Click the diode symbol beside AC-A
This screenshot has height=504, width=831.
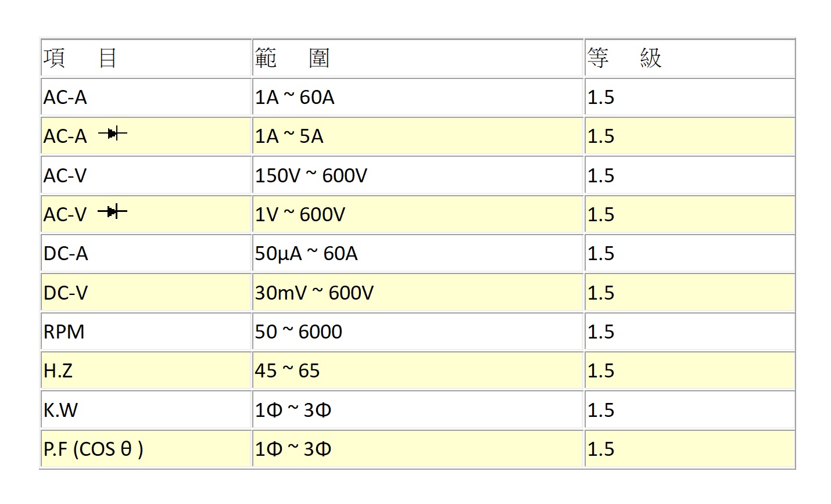pyautogui.click(x=112, y=134)
